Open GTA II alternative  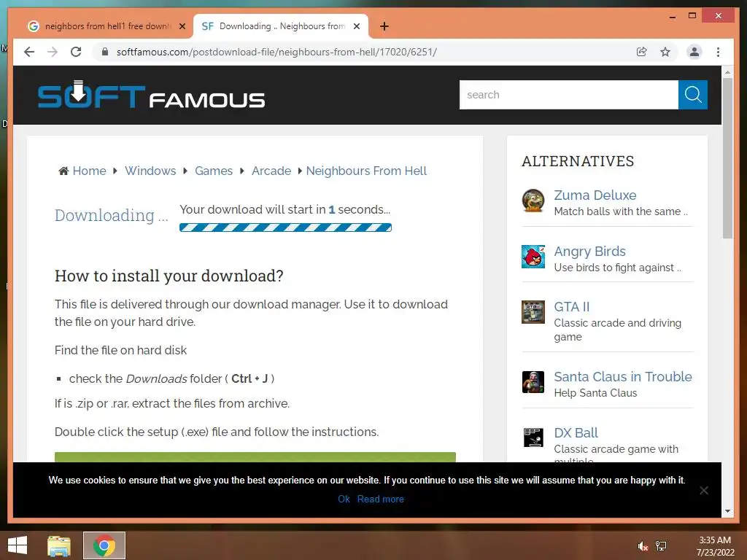(572, 307)
